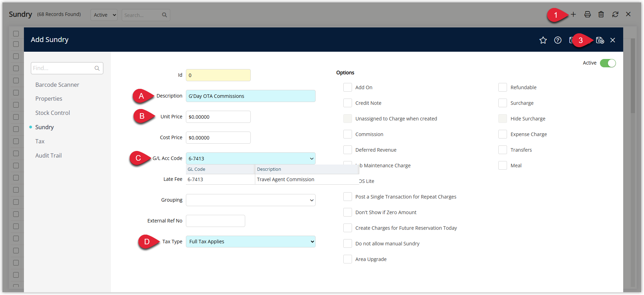Screen dimensions: 644x295
Task: Close the Sundry list window
Action: (628, 14)
